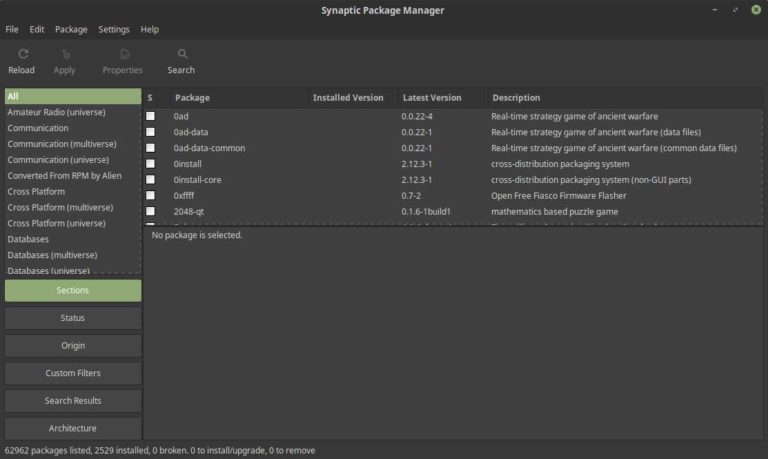
Task: Sort by Installed Version column header
Action: [x=353, y=98]
